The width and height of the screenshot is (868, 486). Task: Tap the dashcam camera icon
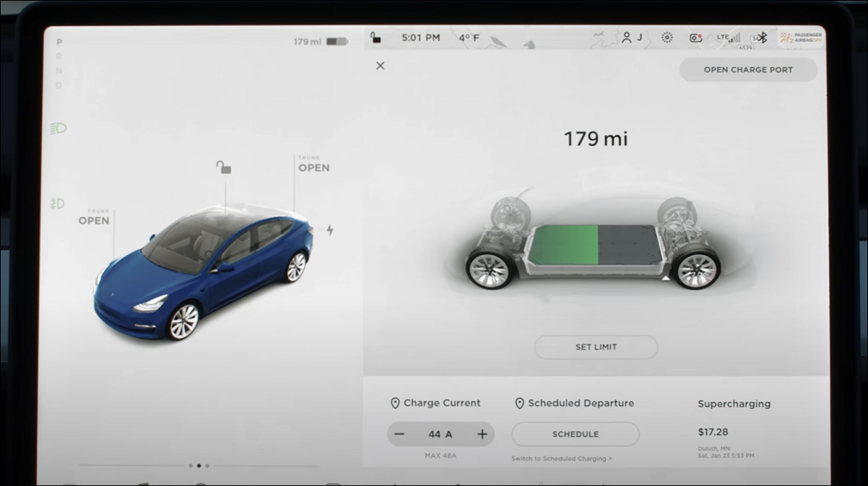695,38
